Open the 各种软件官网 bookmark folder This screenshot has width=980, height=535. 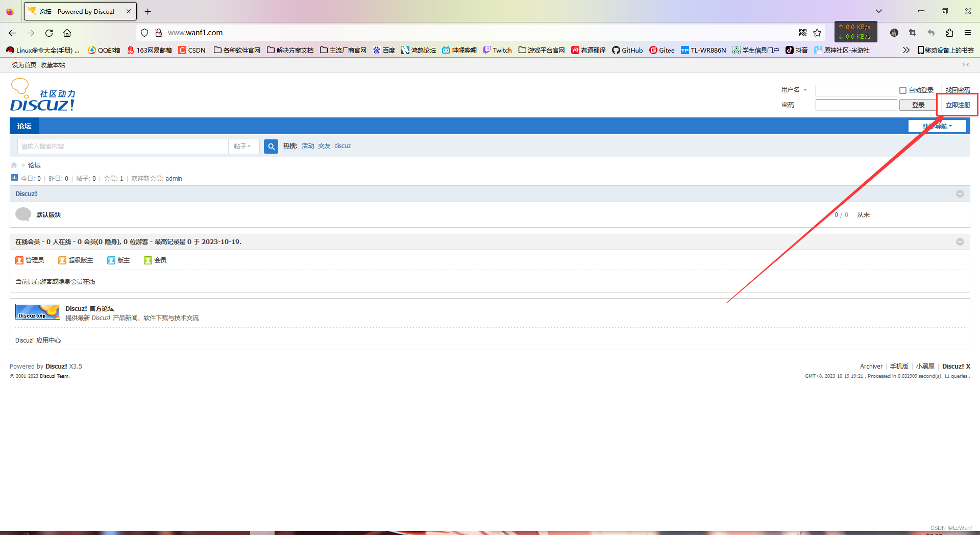point(237,50)
